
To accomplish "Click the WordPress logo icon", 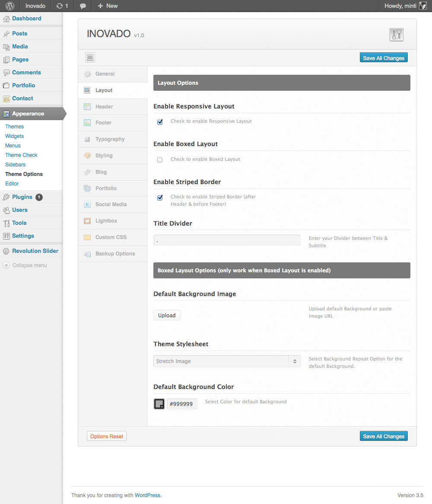I will coord(10,6).
